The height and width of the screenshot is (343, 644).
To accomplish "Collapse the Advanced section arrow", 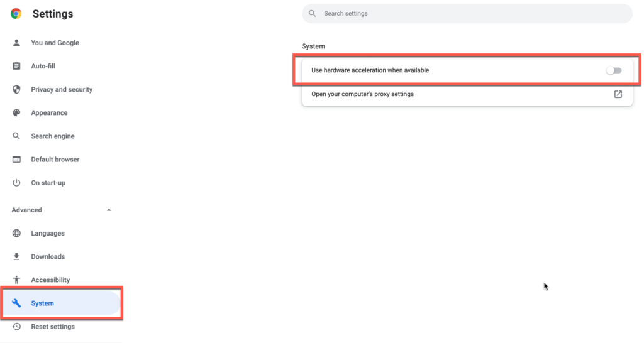I will click(109, 210).
